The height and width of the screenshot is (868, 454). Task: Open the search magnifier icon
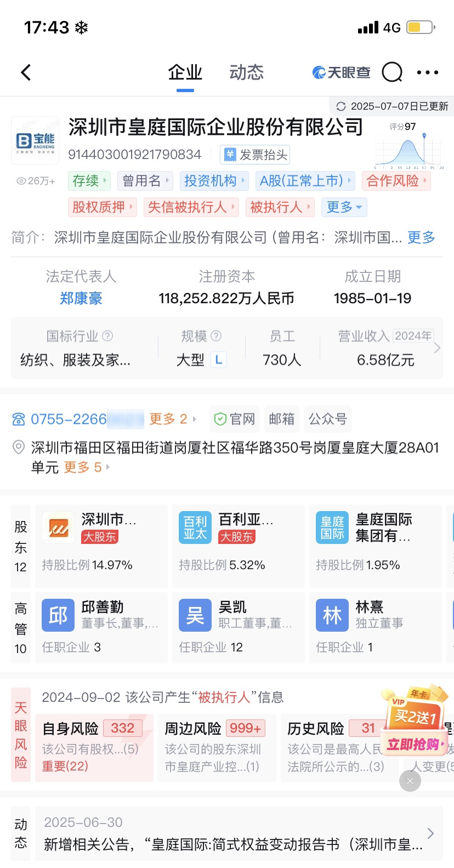(x=392, y=72)
